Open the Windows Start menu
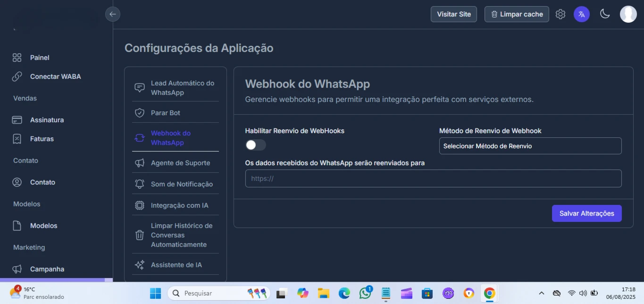This screenshot has width=644, height=304. 155,293
